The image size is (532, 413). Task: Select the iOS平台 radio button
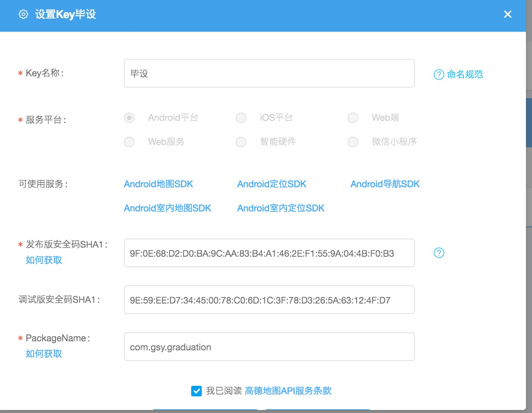tap(241, 118)
